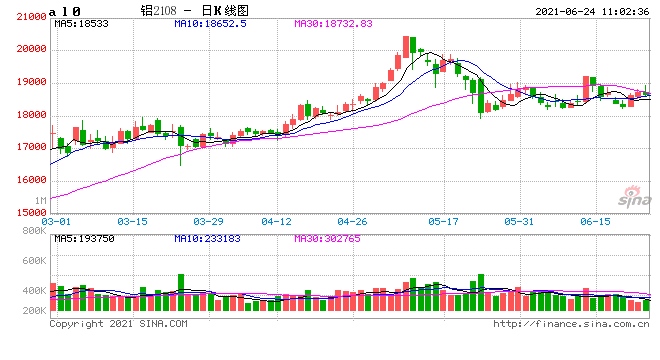Click the 16000 price axis label
The height and width of the screenshot is (360, 660).
click(31, 180)
